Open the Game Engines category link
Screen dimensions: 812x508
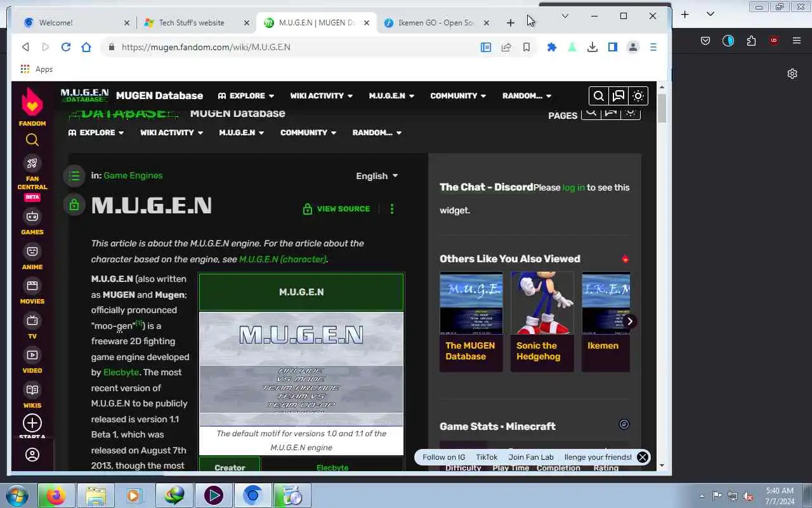click(x=133, y=175)
